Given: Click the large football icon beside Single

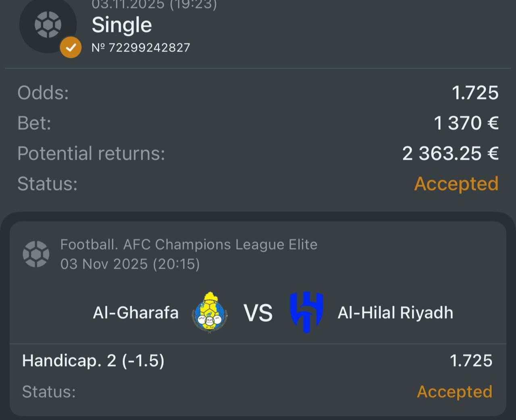Looking at the screenshot, I should pyautogui.click(x=48, y=24).
